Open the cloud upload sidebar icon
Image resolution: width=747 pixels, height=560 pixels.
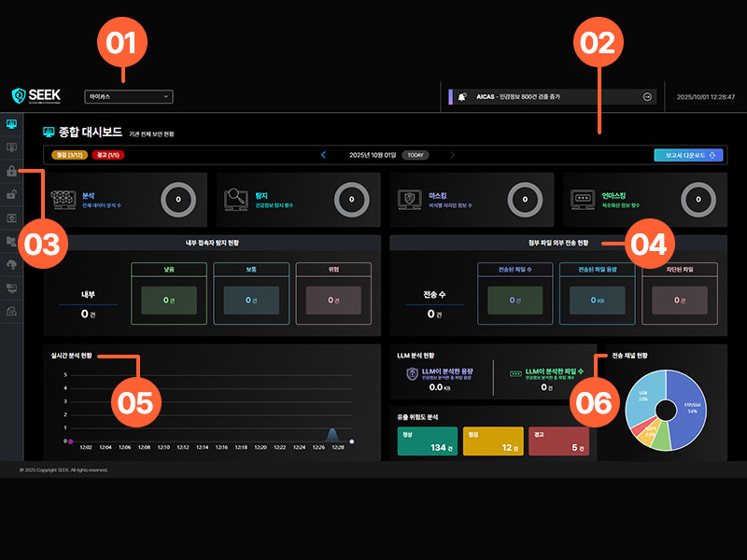click(x=11, y=264)
